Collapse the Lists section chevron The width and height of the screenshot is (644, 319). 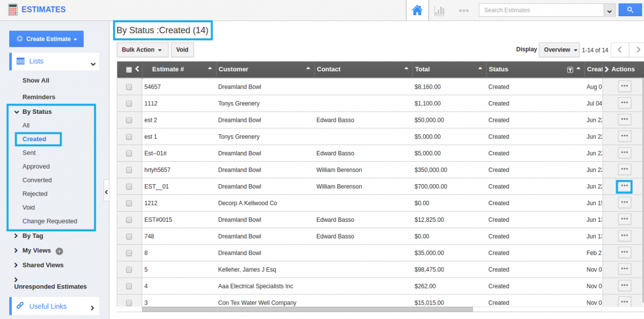[x=93, y=63]
